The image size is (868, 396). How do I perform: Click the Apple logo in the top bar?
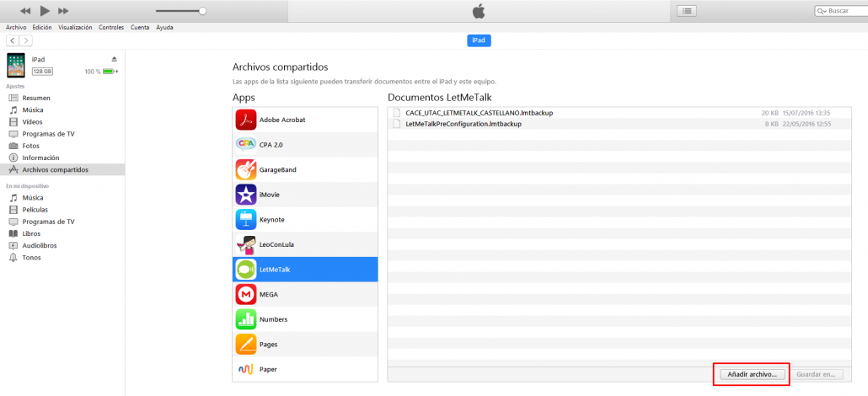479,11
